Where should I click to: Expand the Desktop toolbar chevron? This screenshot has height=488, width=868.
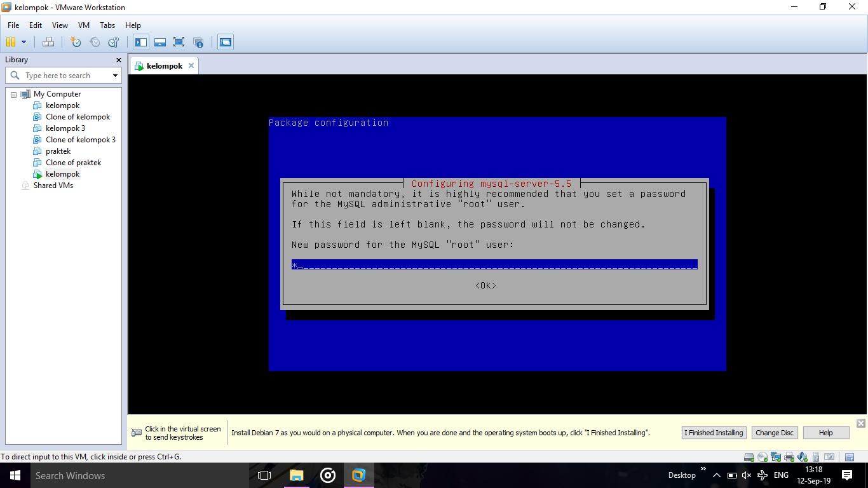pos(703,469)
